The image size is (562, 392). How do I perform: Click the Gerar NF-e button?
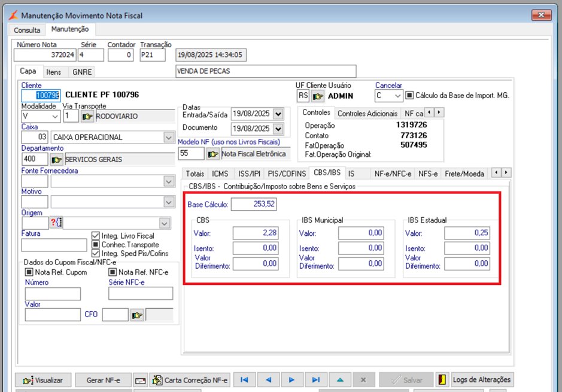coord(103,379)
